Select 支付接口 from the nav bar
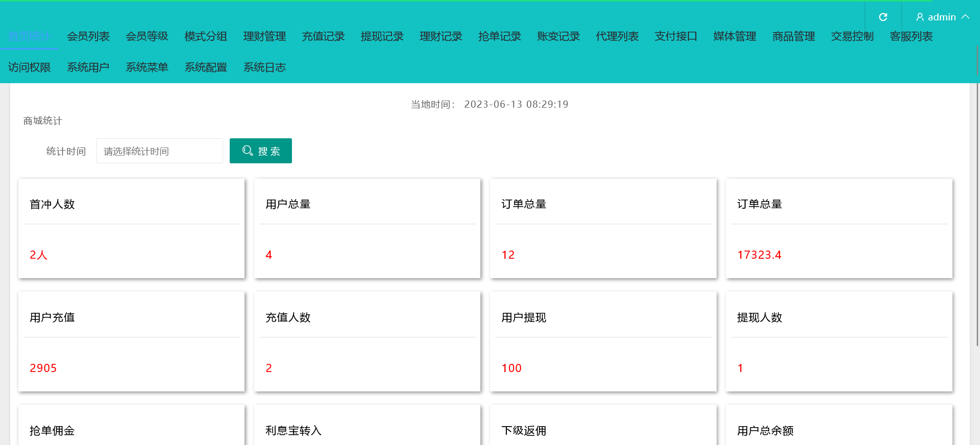 676,36
